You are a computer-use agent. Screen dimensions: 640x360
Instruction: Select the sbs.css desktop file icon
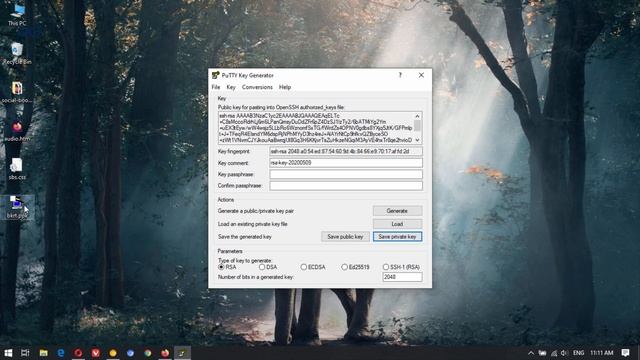pos(17,169)
